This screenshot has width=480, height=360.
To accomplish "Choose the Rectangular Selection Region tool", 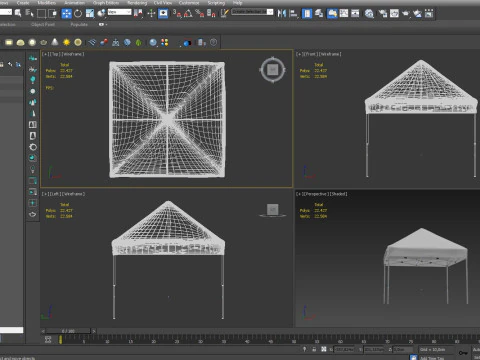I will tap(41, 13).
